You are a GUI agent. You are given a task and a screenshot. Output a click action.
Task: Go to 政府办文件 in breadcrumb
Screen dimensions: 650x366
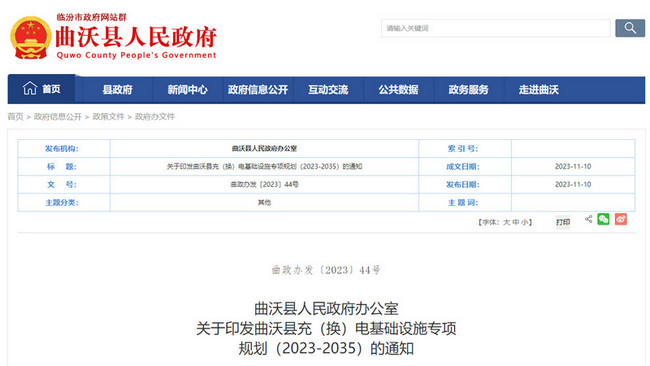155,116
